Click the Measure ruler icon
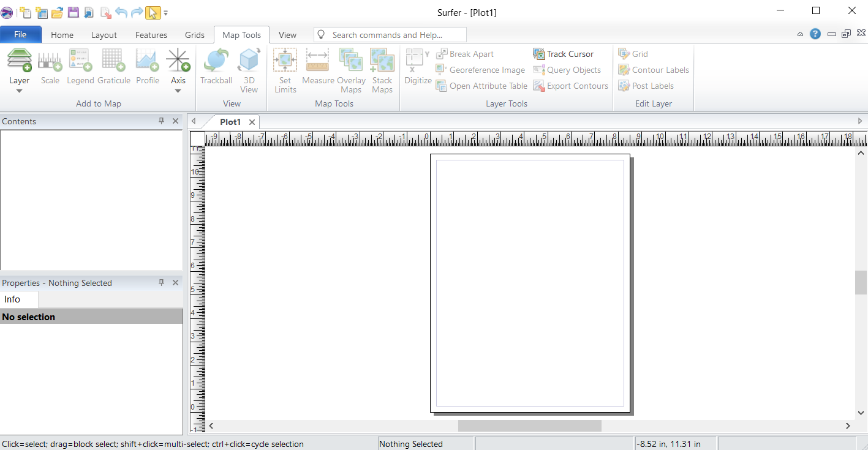Viewport: 868px width, 450px height. tap(318, 67)
